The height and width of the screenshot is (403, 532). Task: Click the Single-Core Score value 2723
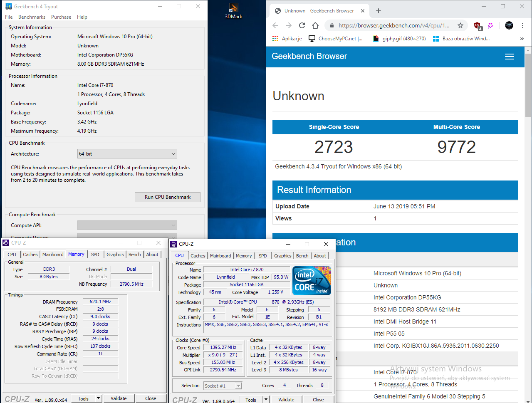[x=334, y=147]
